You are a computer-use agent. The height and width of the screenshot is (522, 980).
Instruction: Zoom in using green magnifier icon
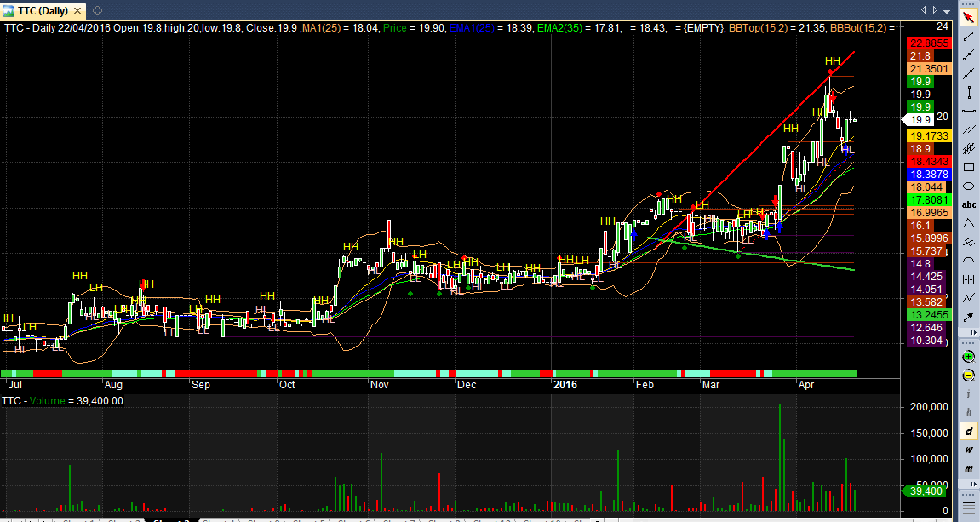tap(968, 358)
